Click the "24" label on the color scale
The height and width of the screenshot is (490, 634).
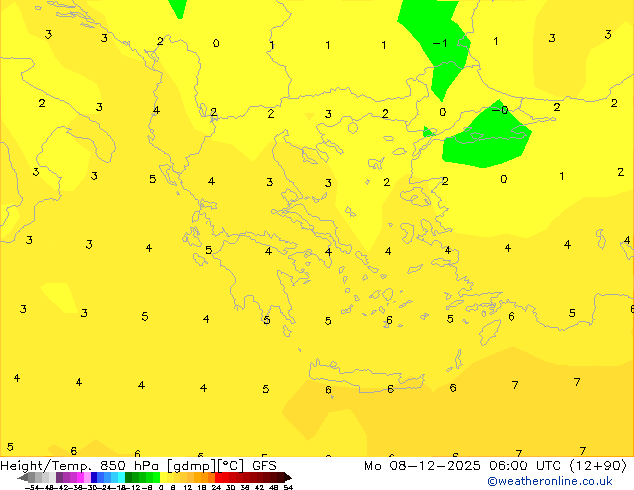(x=216, y=488)
